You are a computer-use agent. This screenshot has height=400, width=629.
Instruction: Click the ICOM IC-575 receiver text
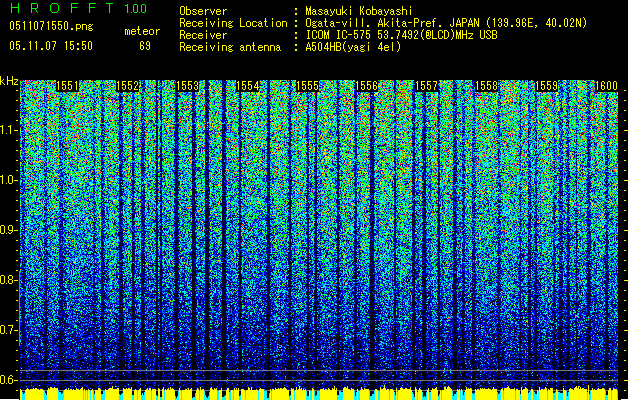[401, 35]
